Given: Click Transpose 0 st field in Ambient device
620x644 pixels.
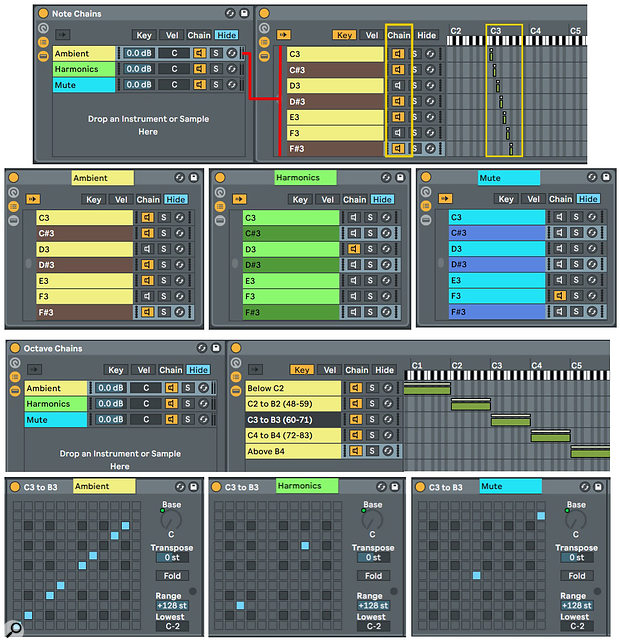Looking at the screenshot, I should pos(172,558).
